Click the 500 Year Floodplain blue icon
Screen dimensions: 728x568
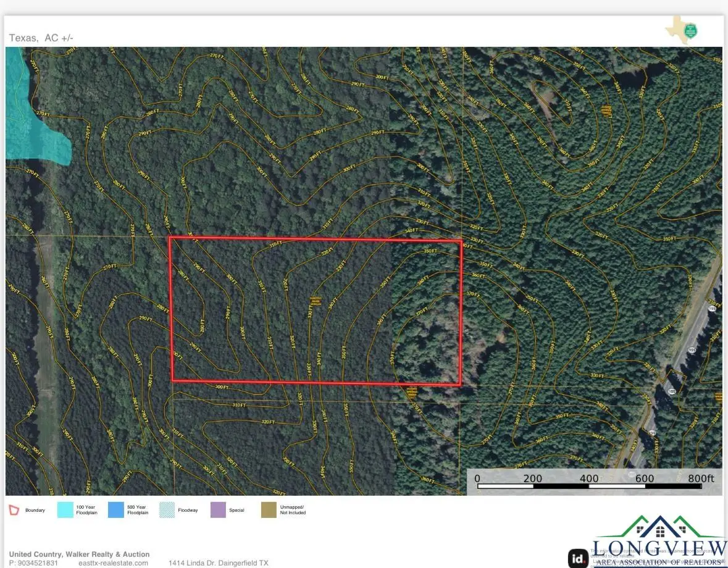click(115, 510)
